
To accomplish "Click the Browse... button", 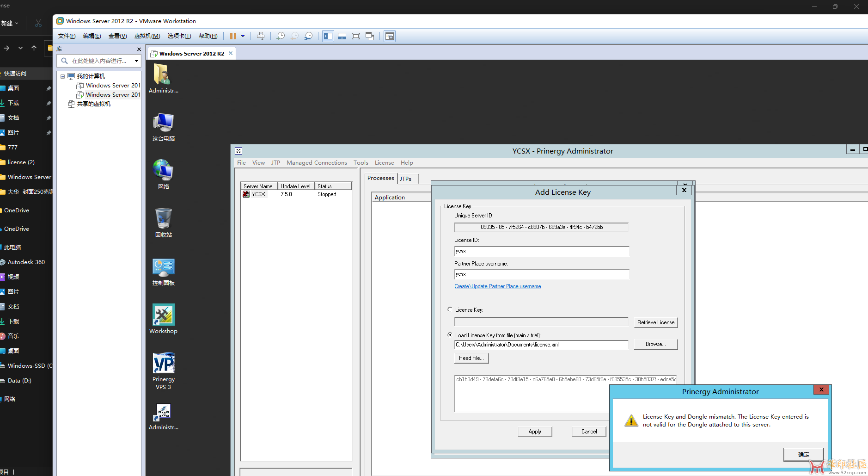I will pos(655,344).
